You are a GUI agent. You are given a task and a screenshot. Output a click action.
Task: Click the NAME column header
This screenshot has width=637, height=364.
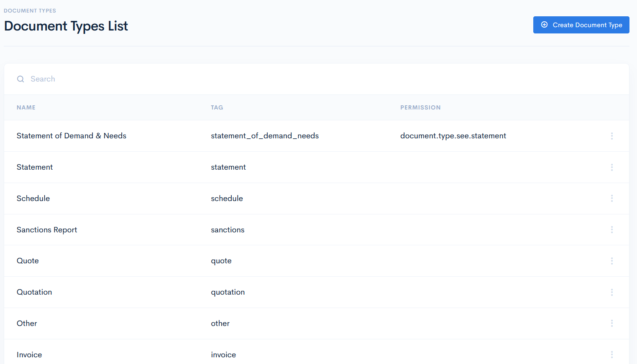[26, 107]
